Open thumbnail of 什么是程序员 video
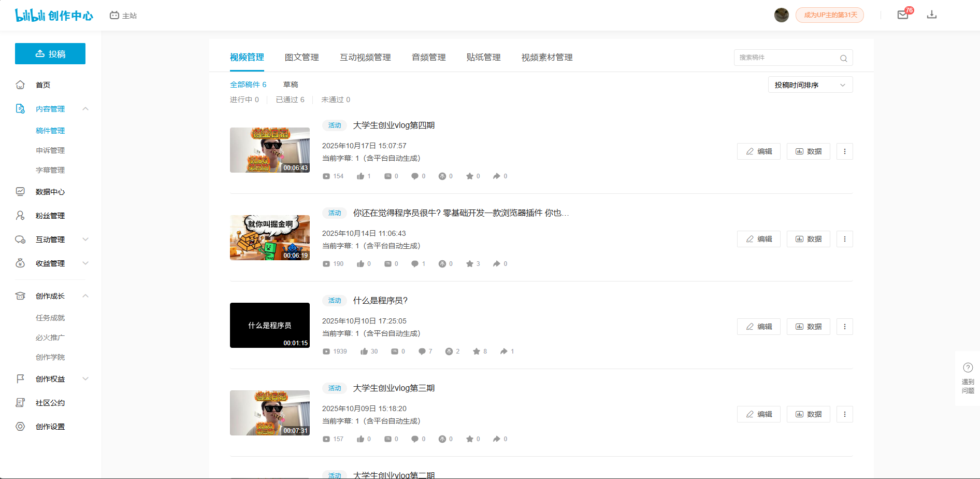This screenshot has height=479, width=980. [269, 325]
